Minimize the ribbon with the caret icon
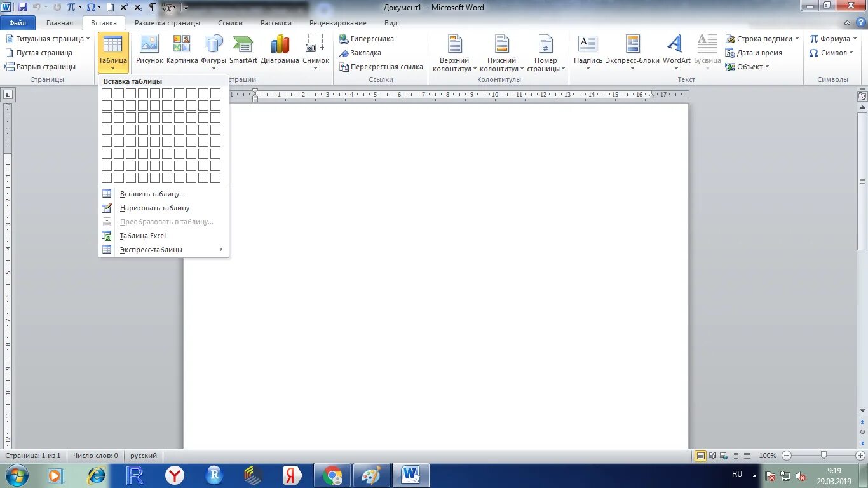Image resolution: width=868 pixels, height=488 pixels. click(x=848, y=23)
